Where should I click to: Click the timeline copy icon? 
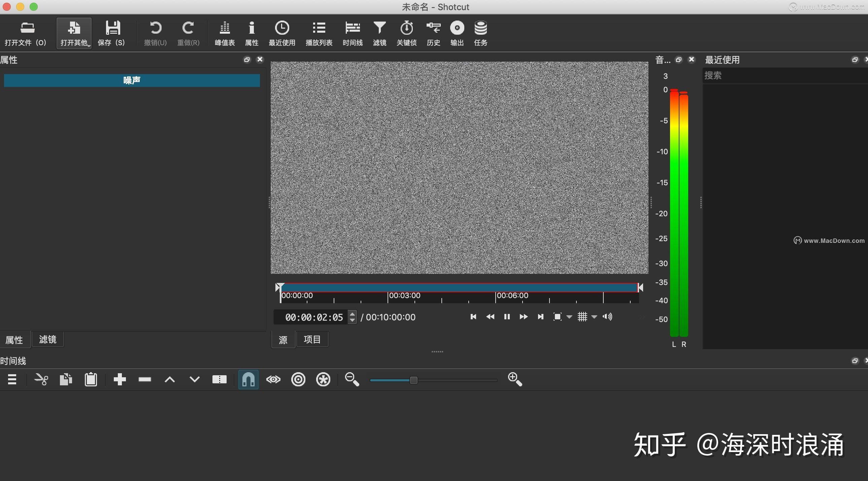pos(66,380)
